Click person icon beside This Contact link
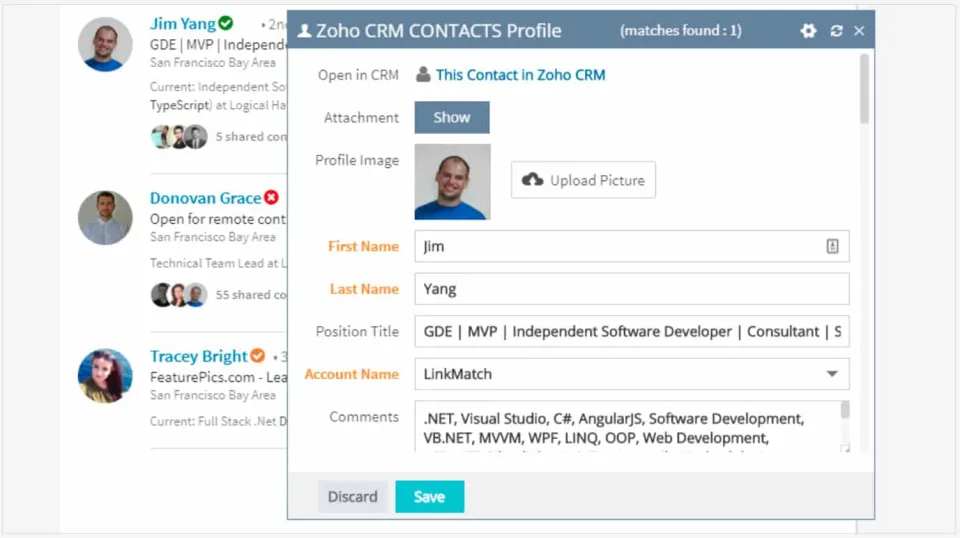Screen dimensions: 960x538 (423, 75)
